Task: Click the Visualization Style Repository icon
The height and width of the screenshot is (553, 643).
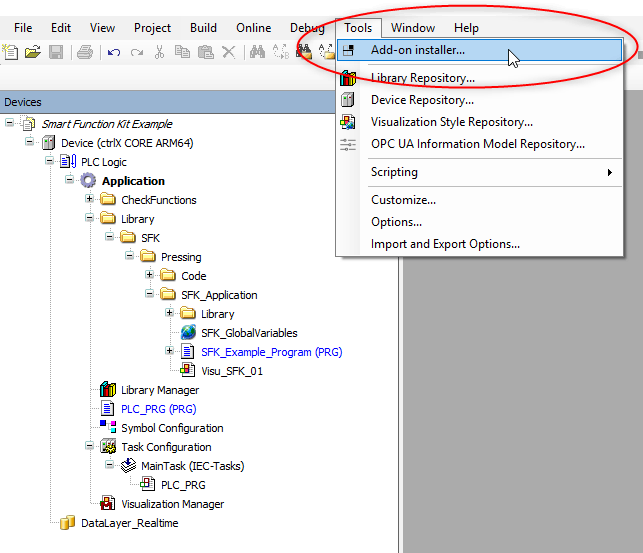Action: (x=348, y=122)
